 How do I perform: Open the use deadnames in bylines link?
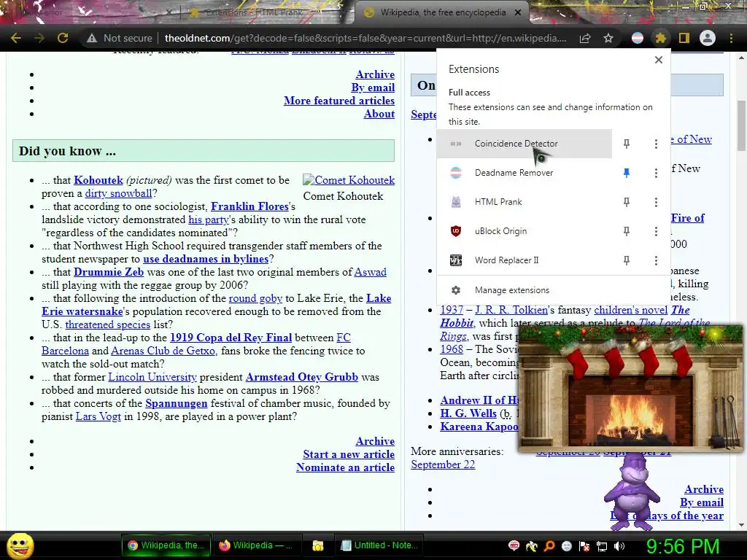(206, 259)
